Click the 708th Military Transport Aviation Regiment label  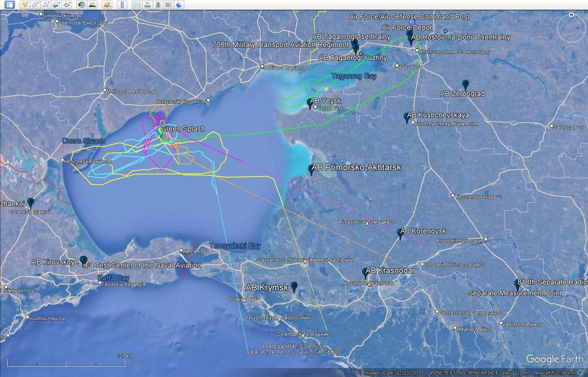coord(280,45)
